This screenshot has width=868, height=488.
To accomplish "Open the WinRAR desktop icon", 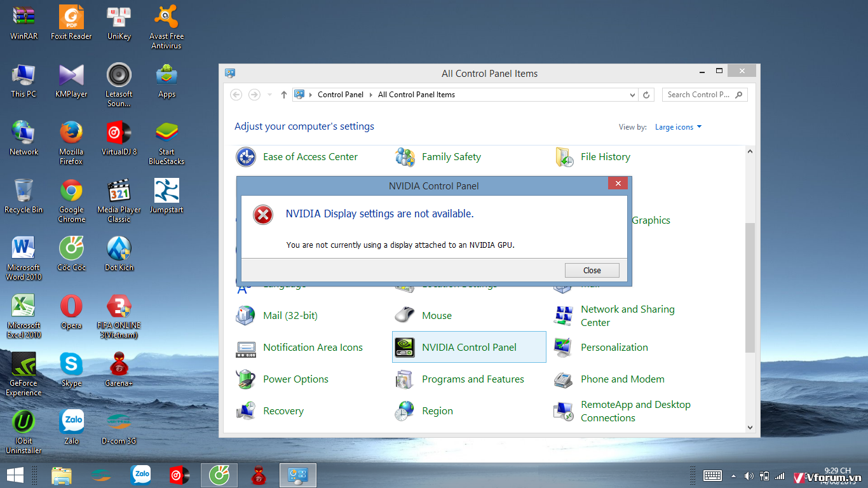I will (x=24, y=23).
